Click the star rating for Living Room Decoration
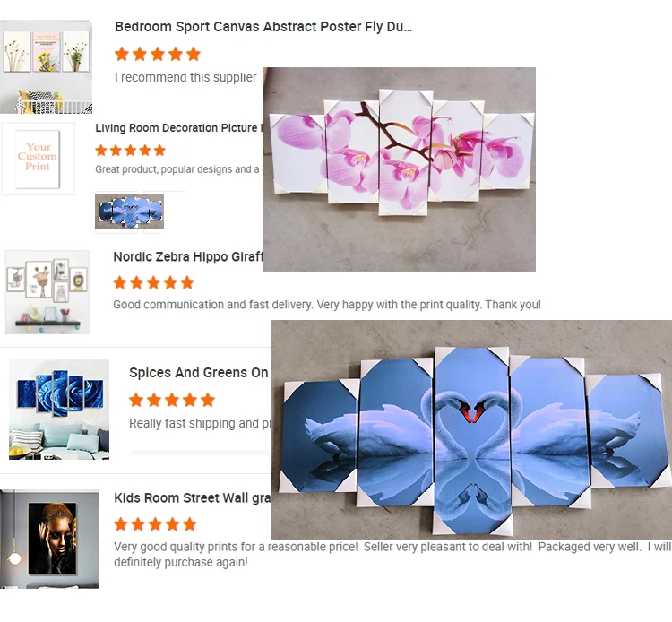The width and height of the screenshot is (672, 622). [x=130, y=151]
